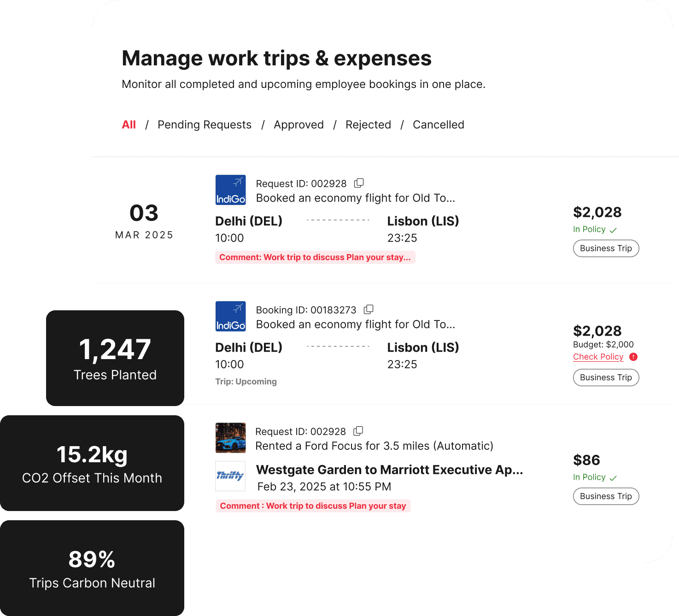Open the Check Policy link
The width and height of the screenshot is (679, 616).
[x=598, y=357]
